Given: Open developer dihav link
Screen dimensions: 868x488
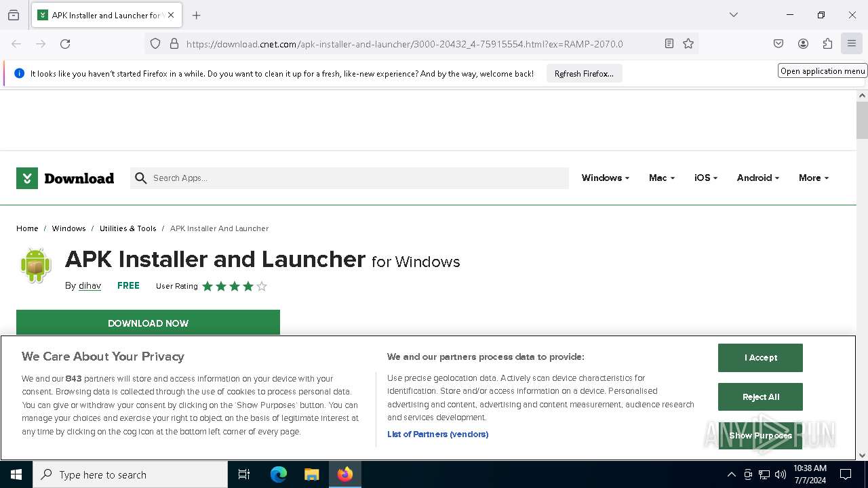Looking at the screenshot, I should coord(90,286).
